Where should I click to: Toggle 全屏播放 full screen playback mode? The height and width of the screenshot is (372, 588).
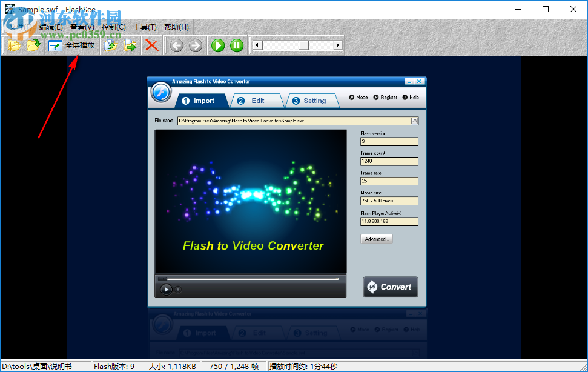click(73, 45)
